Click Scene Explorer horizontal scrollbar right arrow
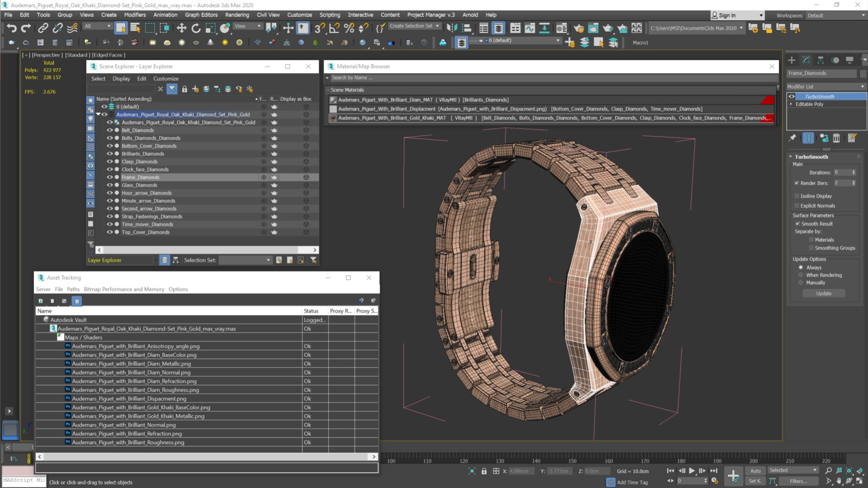The height and width of the screenshot is (488, 868). pyautogui.click(x=315, y=250)
